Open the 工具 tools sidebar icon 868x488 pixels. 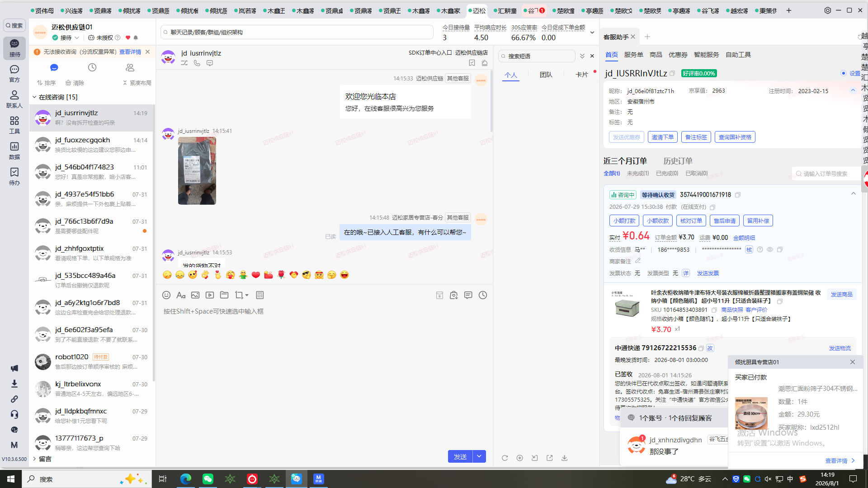click(14, 125)
